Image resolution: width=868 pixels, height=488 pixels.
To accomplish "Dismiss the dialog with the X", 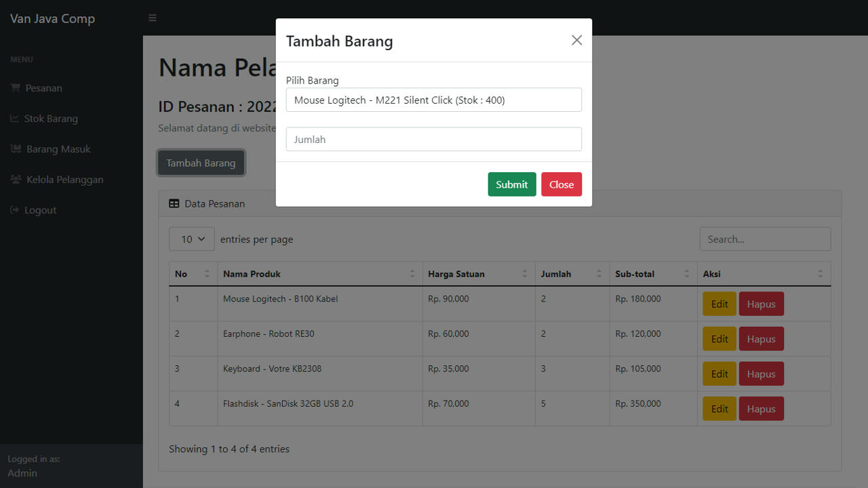I will tap(576, 40).
